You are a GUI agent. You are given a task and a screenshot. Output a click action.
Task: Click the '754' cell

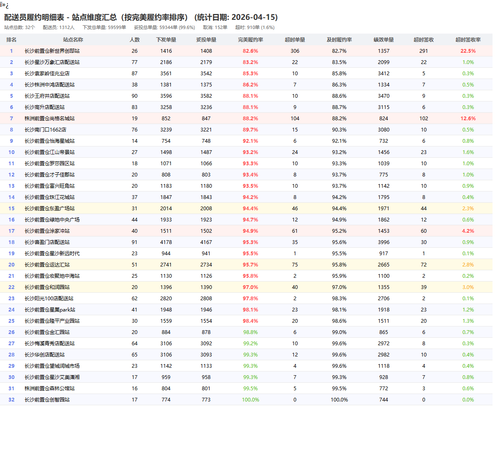point(166,141)
